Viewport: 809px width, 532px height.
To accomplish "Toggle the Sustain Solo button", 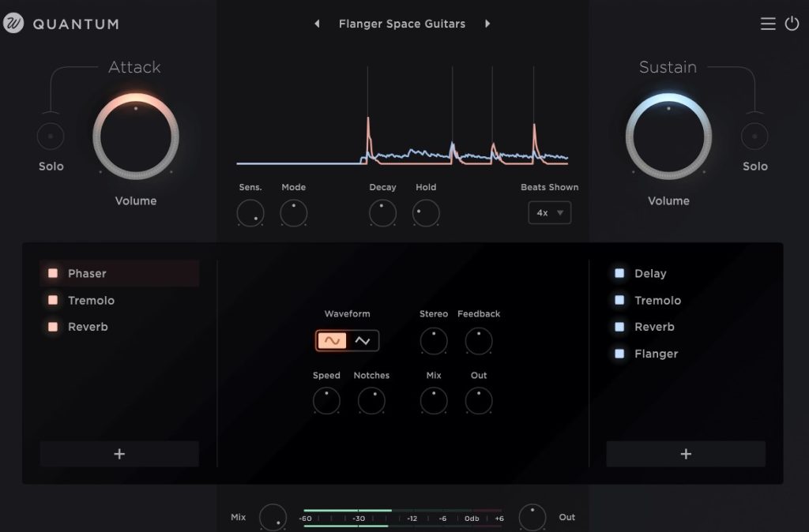I will point(754,137).
